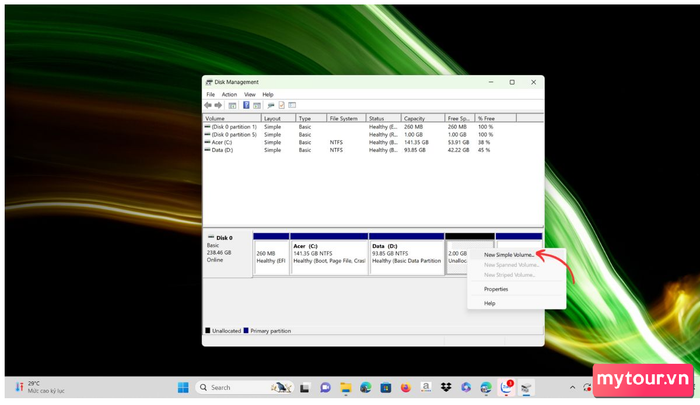Open the Action menu

(229, 94)
